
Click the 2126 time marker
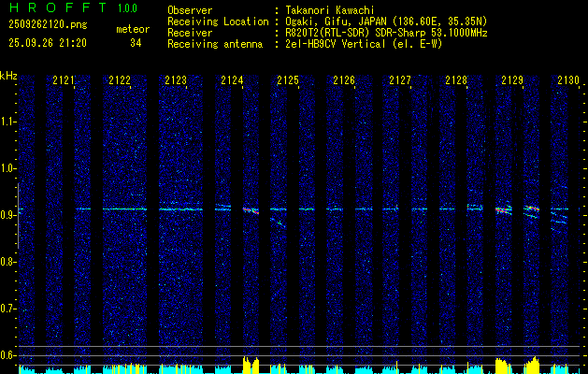click(344, 79)
